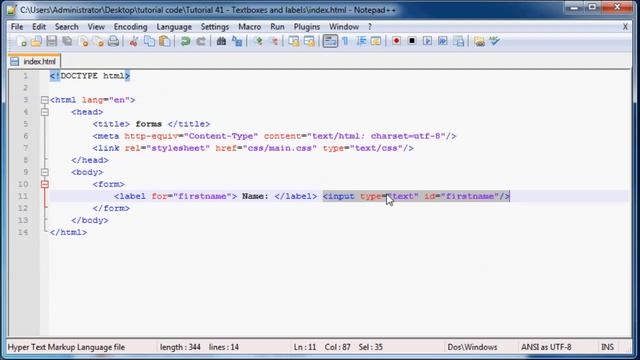The image size is (640, 360).
Task: Toggle synchronized vertical scrolling icon
Action: point(294,41)
